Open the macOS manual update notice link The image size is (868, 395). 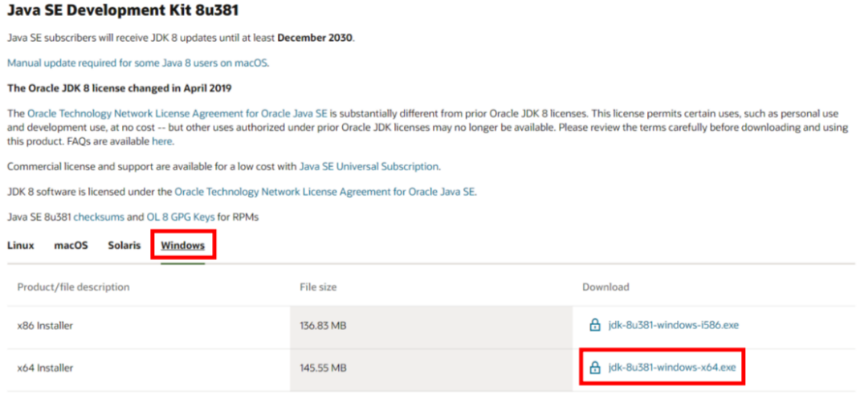pyautogui.click(x=138, y=63)
